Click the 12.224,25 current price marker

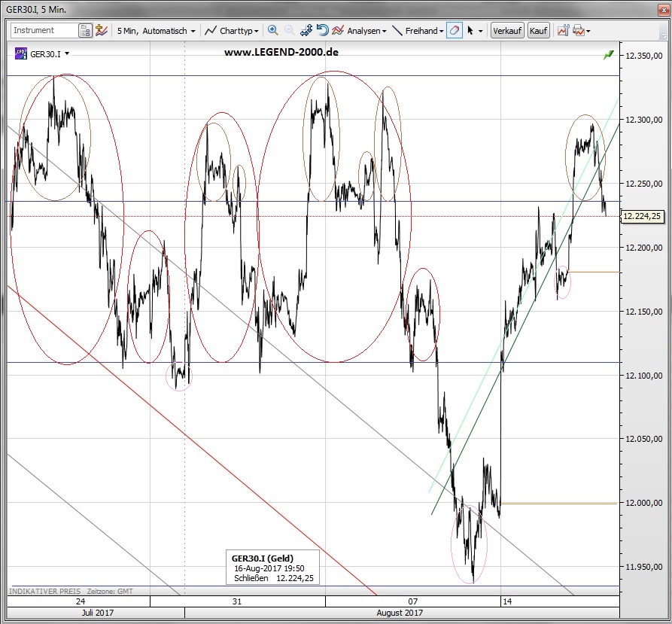642,216
